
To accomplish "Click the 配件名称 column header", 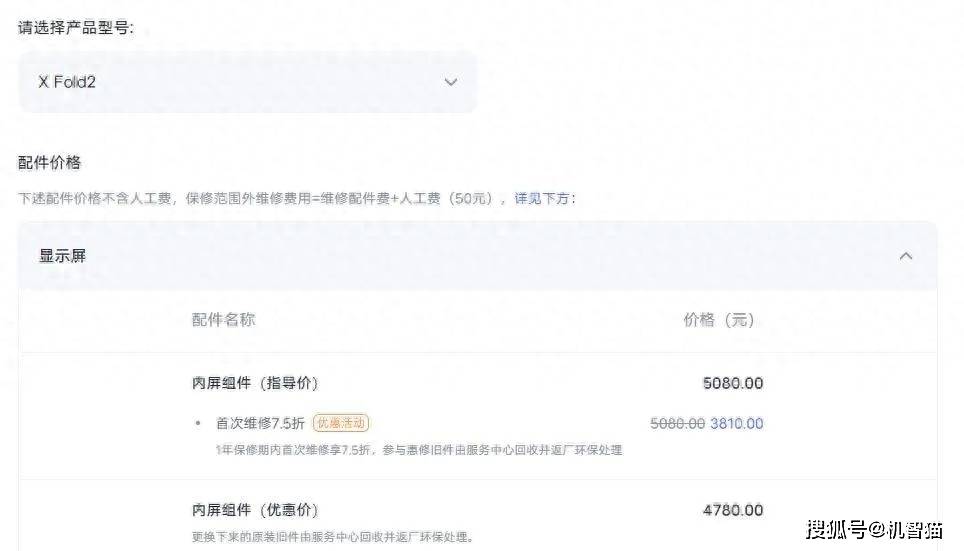I will [223, 320].
